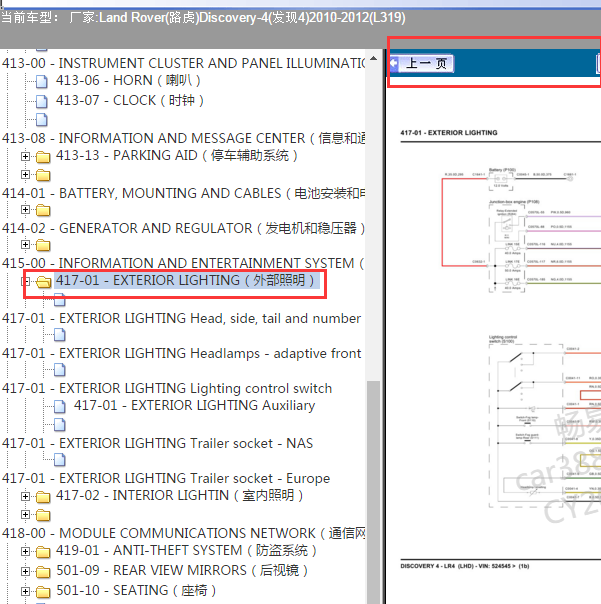Click folder icon for 414-02 GENERATOR AND REGULATOR
Screen dimensions: 601x604
click(x=43, y=210)
